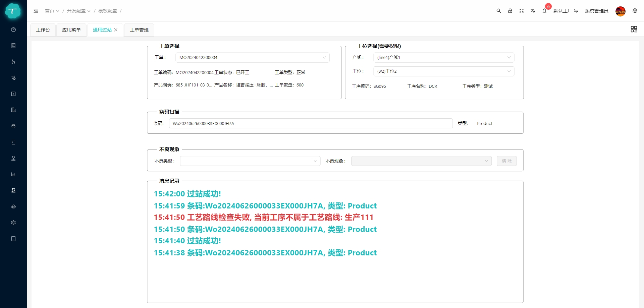
Task: Open the dashboard gauge icon in the sidebar
Action: tap(13, 29)
